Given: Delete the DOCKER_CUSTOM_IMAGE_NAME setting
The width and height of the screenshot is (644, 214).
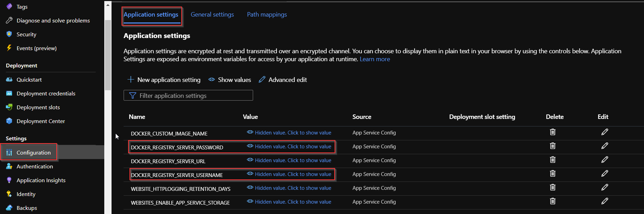Looking at the screenshot, I should coord(552,132).
